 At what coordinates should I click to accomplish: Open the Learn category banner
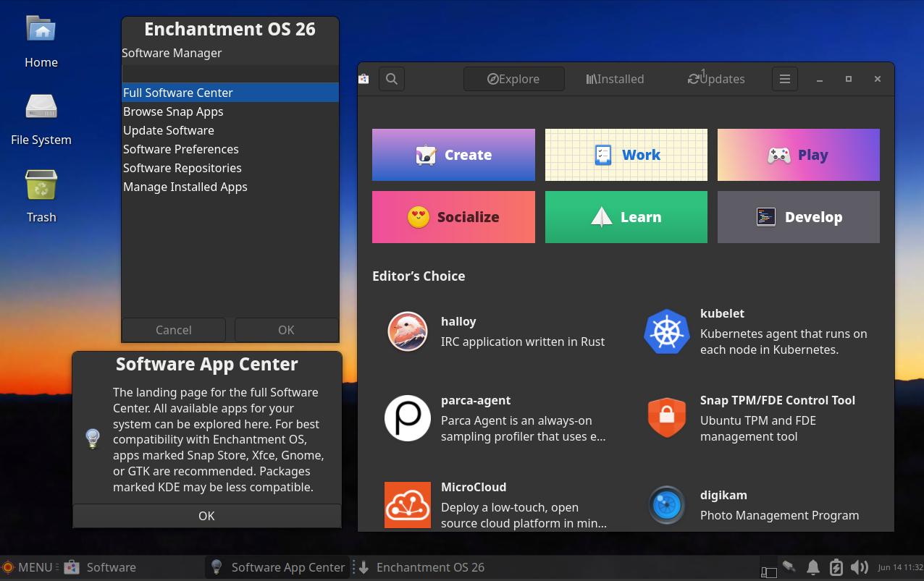626,217
